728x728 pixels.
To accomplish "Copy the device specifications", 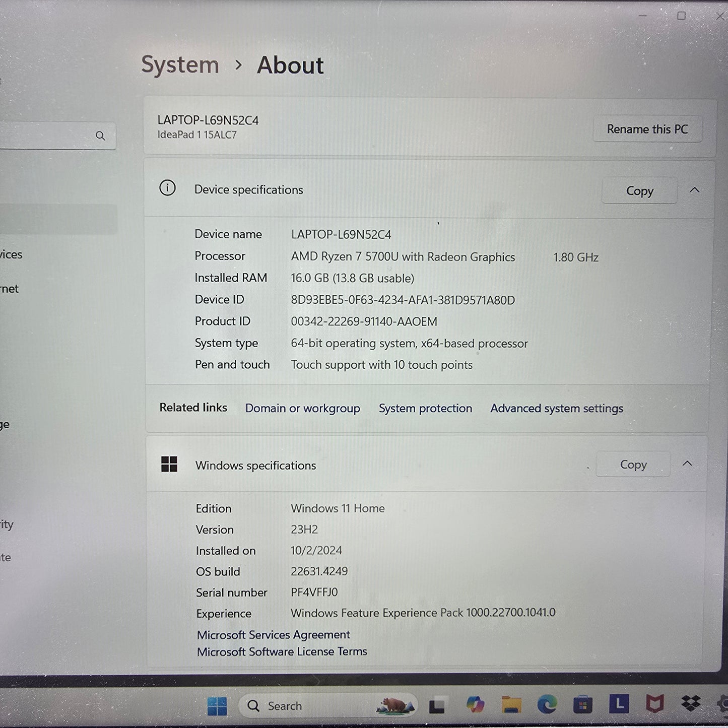I will point(640,191).
